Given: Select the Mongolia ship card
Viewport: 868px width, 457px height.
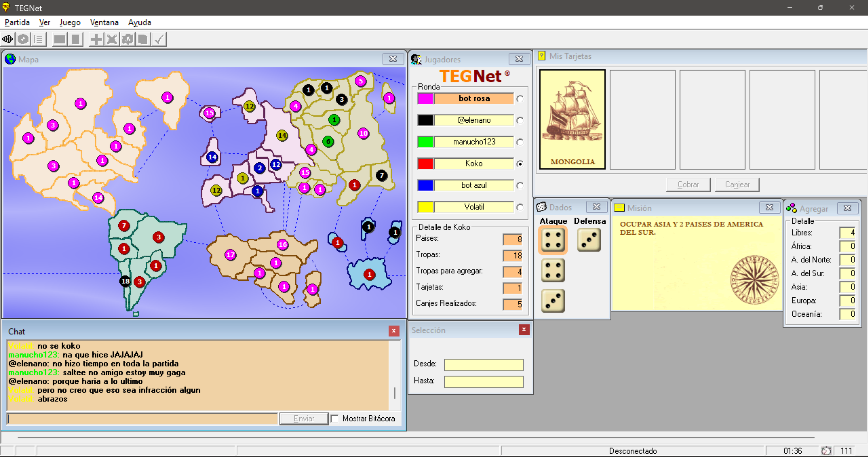Looking at the screenshot, I should coord(572,119).
